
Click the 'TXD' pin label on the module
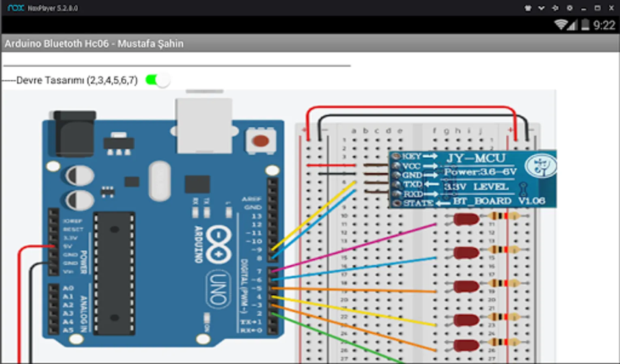[413, 184]
